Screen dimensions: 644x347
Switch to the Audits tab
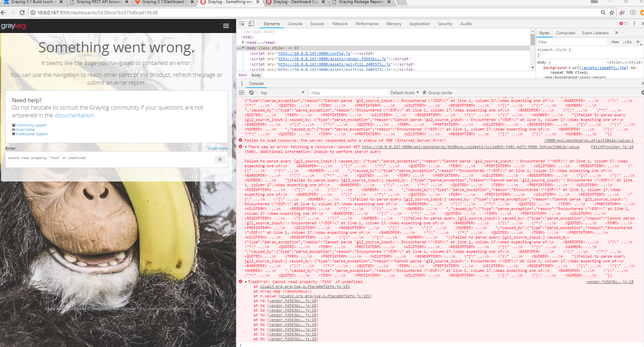(x=466, y=24)
